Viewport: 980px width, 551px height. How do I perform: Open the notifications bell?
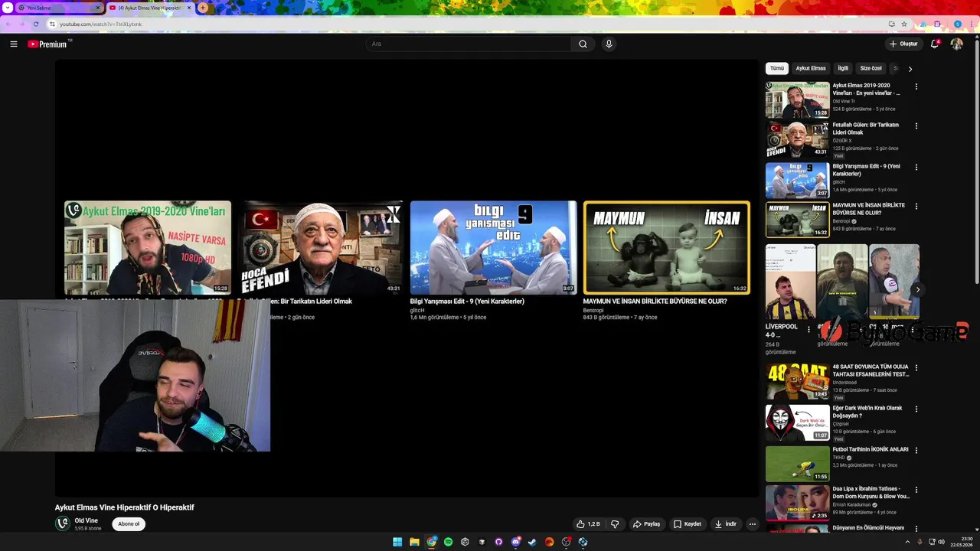pyautogui.click(x=934, y=44)
